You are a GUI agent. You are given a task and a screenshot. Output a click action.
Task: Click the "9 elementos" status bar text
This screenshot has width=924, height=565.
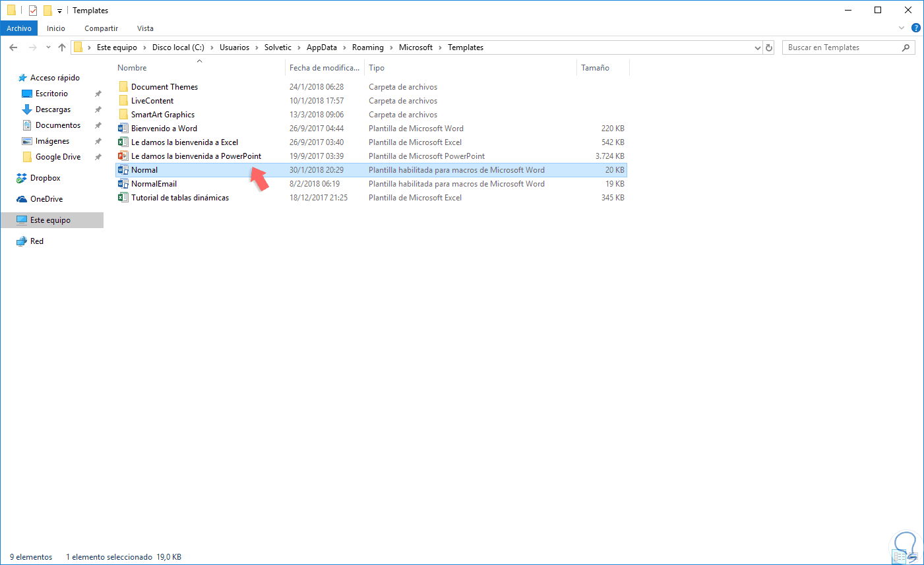31,557
